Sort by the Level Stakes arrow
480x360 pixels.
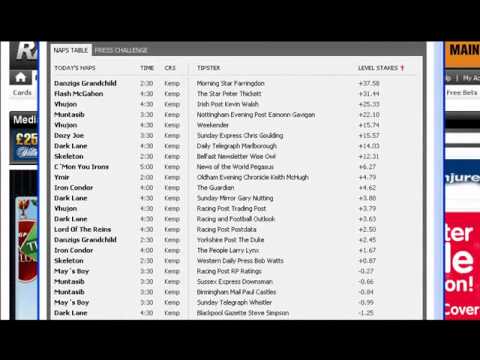pos(402,68)
